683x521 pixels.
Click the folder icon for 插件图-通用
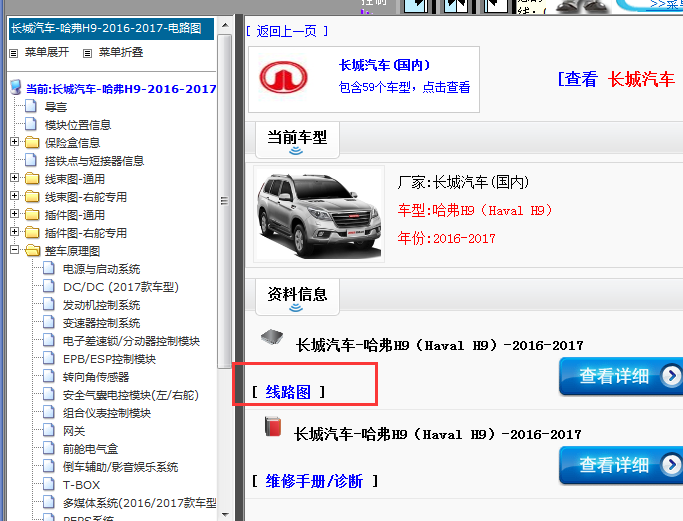(x=32, y=214)
